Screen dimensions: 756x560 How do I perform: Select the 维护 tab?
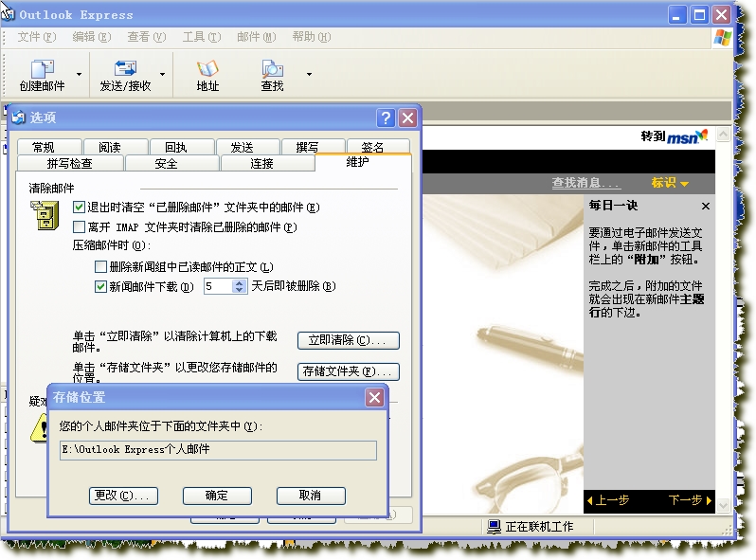click(x=363, y=162)
